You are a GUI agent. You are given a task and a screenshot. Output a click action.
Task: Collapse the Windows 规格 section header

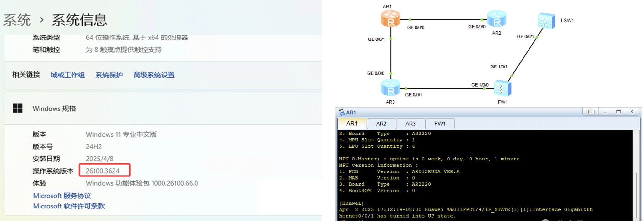tap(163, 108)
